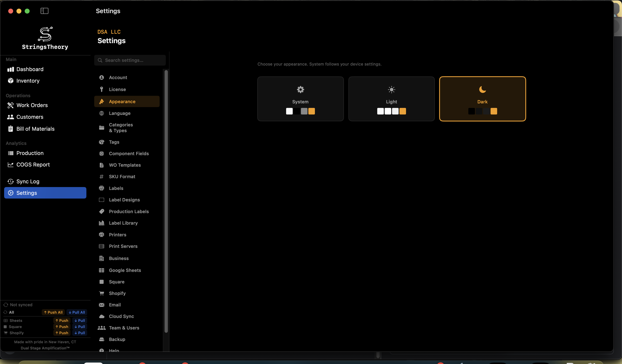Pull data from Square
This screenshot has height=364, width=622.
click(x=79, y=327)
